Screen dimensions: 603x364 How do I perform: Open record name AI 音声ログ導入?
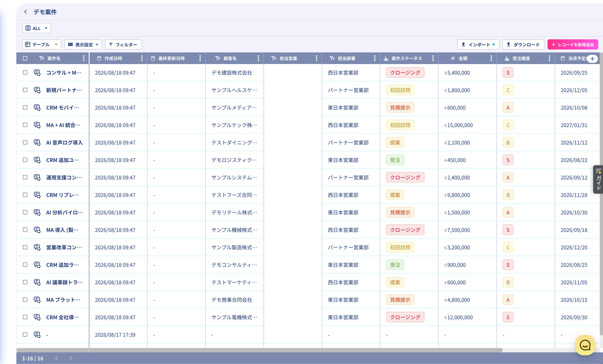(x=64, y=143)
